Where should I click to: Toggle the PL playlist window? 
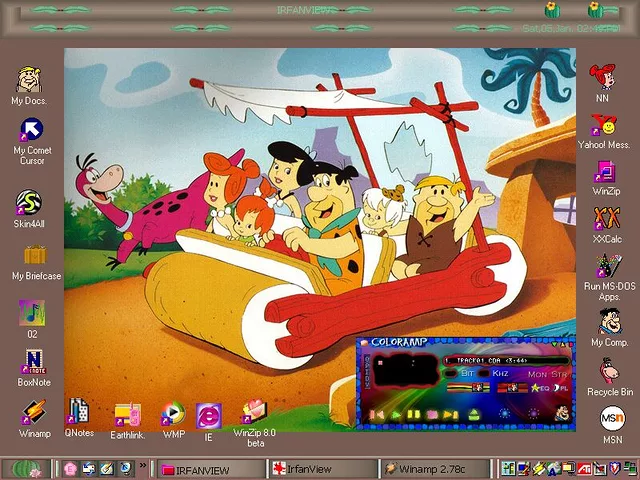[561, 388]
